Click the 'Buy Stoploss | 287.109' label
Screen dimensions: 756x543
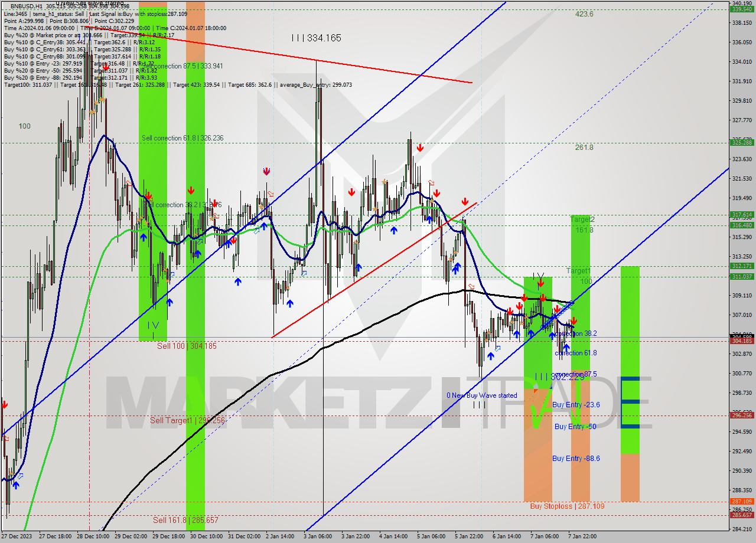567,506
